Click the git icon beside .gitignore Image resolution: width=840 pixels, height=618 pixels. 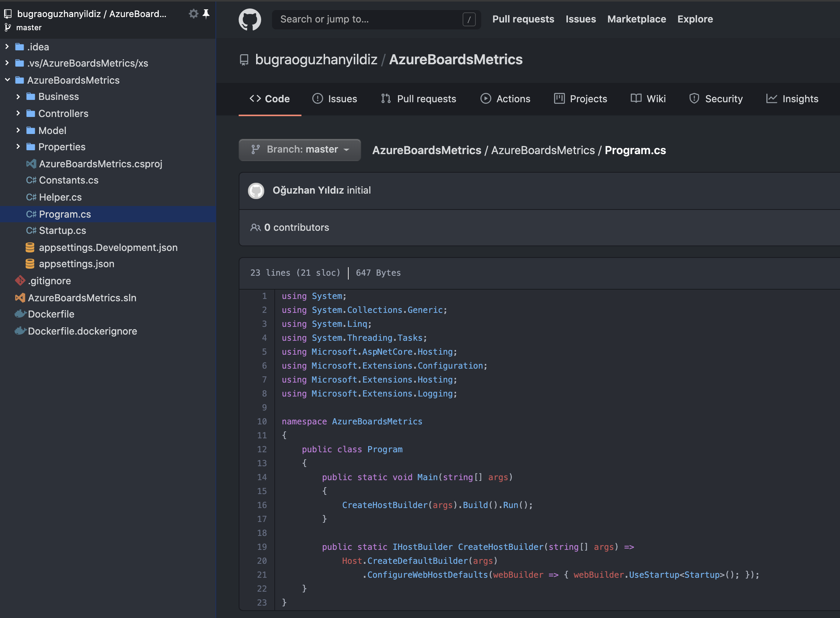pyautogui.click(x=20, y=280)
